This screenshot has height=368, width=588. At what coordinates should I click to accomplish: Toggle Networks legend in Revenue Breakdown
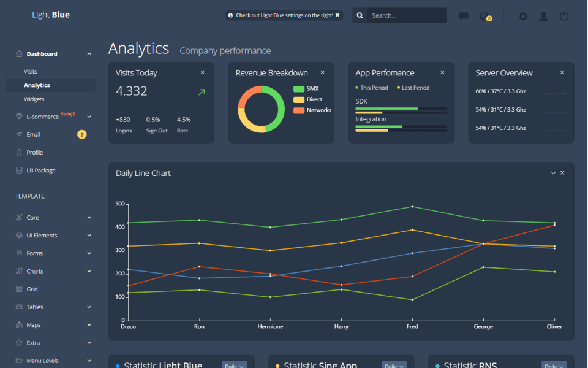tap(312, 110)
